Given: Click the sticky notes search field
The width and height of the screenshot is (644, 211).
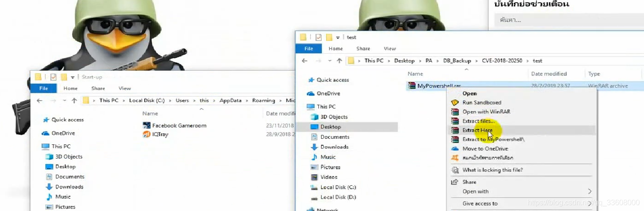Looking at the screenshot, I should 569,20.
